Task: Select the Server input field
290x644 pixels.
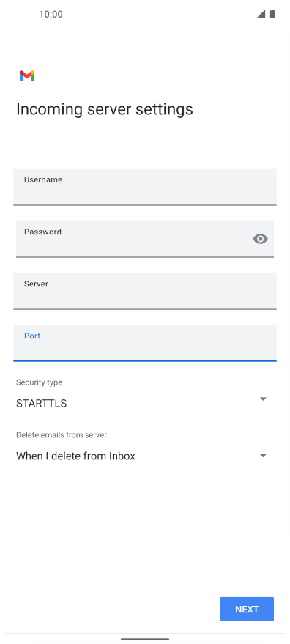Action: click(145, 291)
